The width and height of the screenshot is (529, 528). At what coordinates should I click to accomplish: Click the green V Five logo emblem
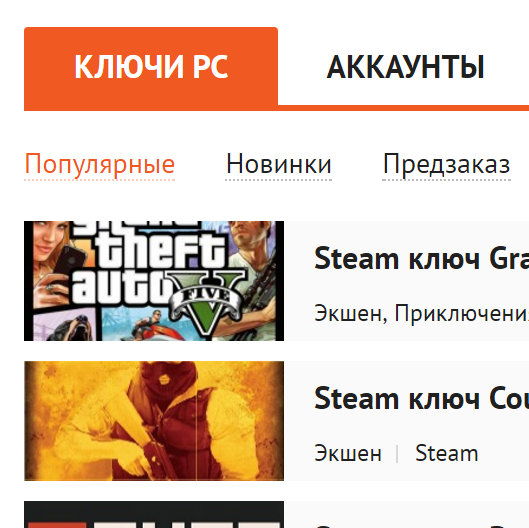coord(206,301)
